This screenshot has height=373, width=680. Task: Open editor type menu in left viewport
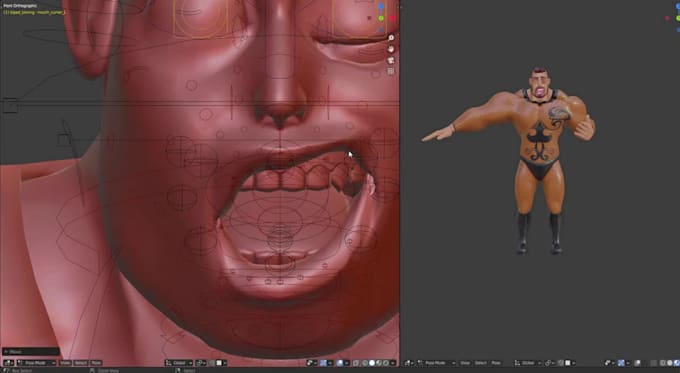9,363
